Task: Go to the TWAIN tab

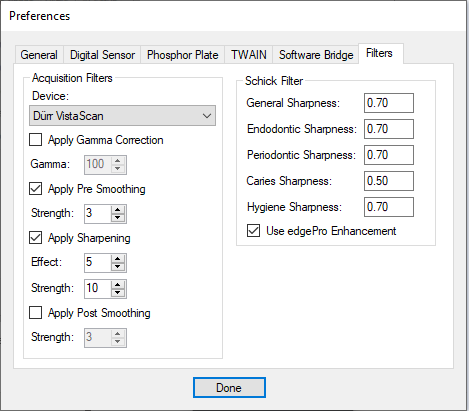Action: click(x=249, y=55)
